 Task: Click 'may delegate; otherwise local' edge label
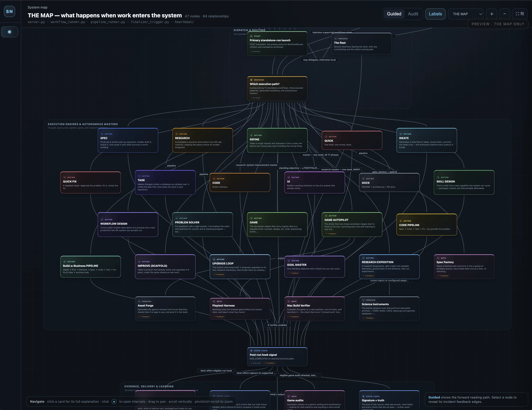point(319,60)
